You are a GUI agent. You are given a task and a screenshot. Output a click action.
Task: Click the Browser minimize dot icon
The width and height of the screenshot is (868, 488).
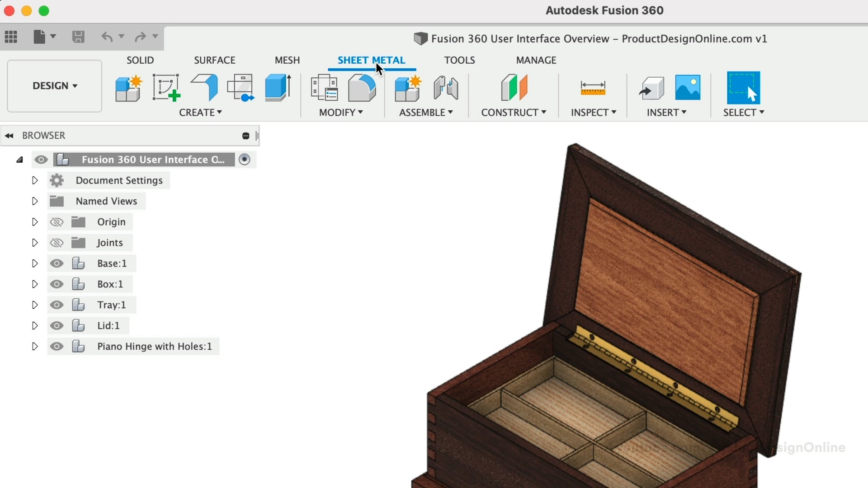click(245, 136)
